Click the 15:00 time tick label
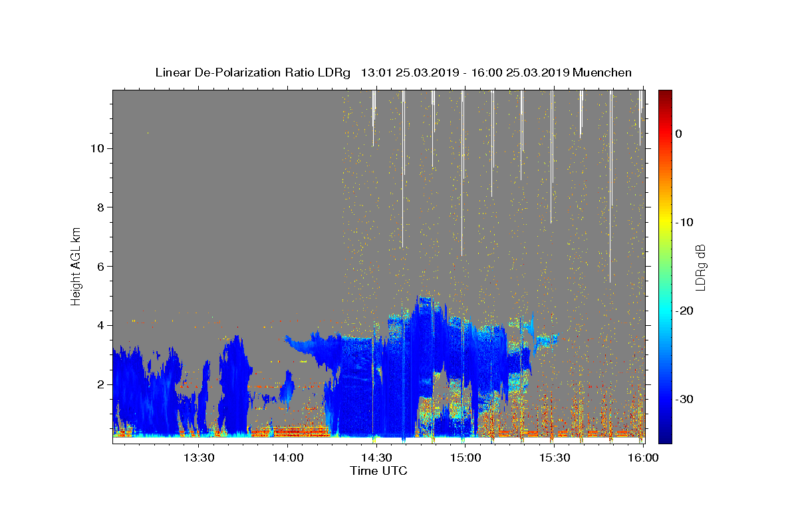 (x=465, y=458)
